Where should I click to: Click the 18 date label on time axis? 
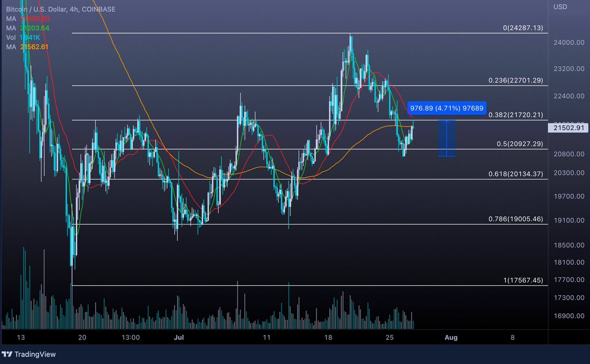pos(328,337)
